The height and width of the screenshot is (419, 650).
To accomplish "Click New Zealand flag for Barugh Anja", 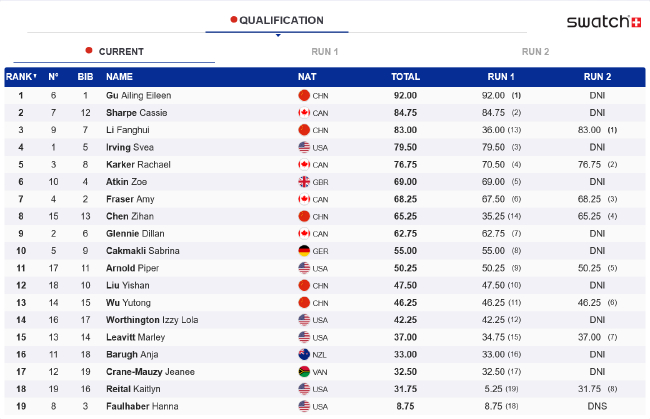I will pos(304,354).
